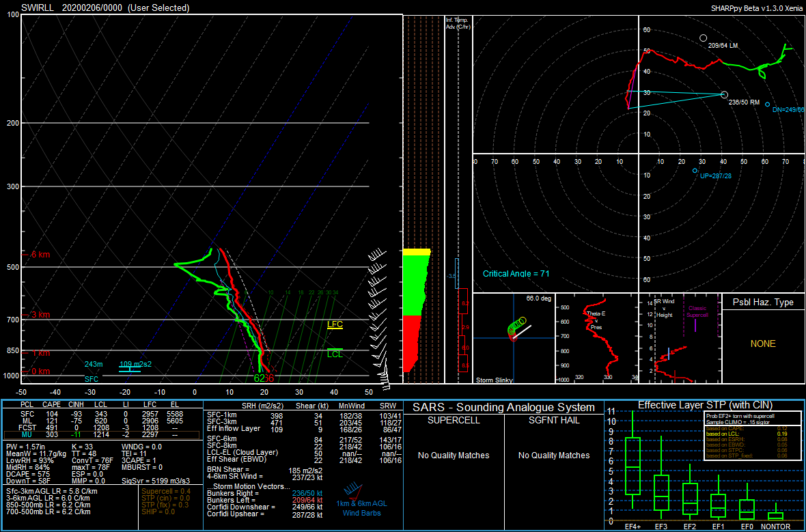Click the Corfidi Downshear 249/66 kt value
The width and height of the screenshot is (806, 532).
click(306, 507)
